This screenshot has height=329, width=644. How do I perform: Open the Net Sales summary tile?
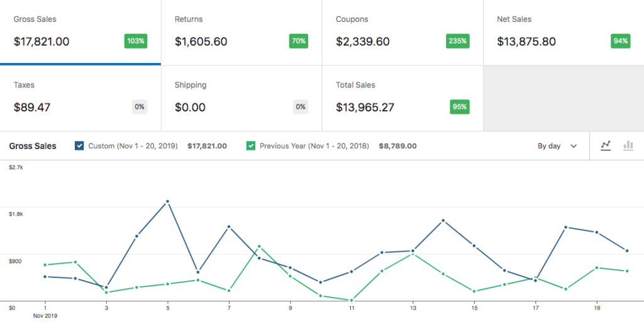[563, 33]
